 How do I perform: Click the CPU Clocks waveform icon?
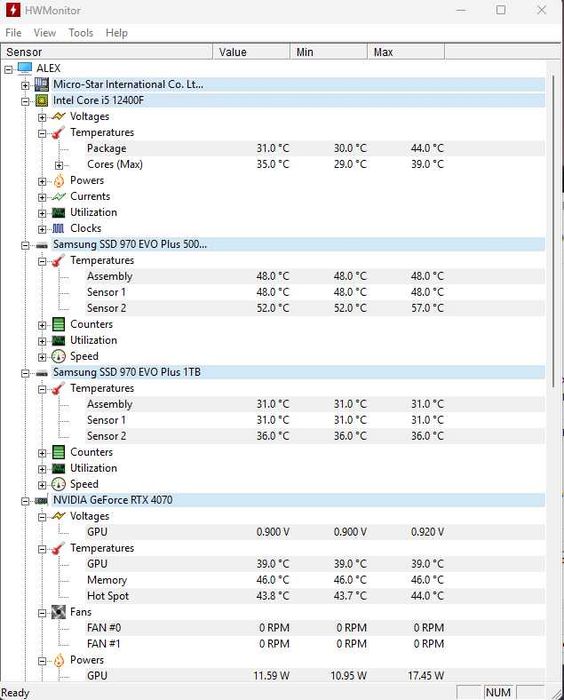58,229
